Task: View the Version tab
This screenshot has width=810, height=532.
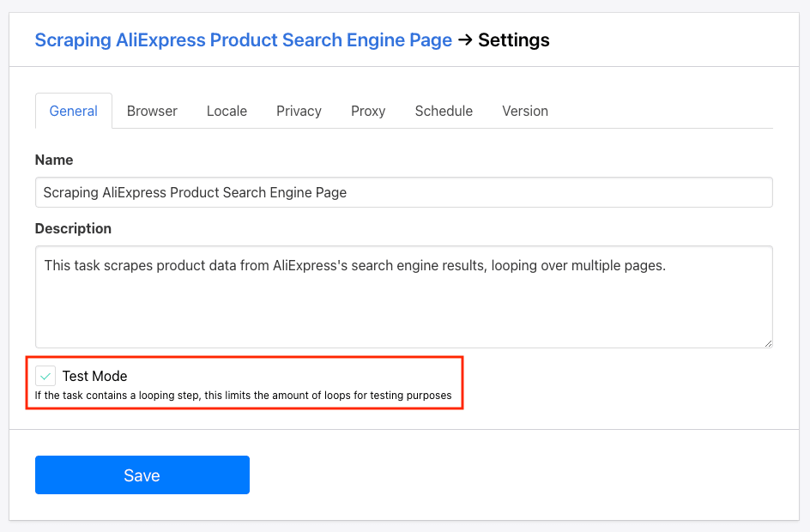Action: pyautogui.click(x=525, y=111)
